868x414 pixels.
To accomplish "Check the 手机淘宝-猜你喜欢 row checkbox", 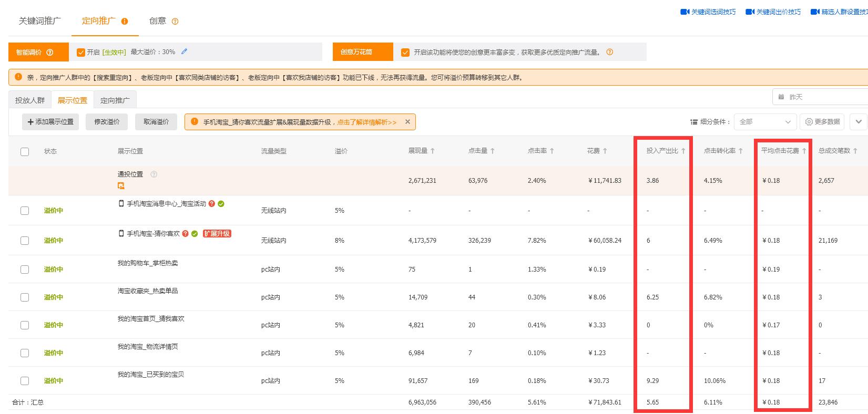I will pyautogui.click(x=25, y=241).
